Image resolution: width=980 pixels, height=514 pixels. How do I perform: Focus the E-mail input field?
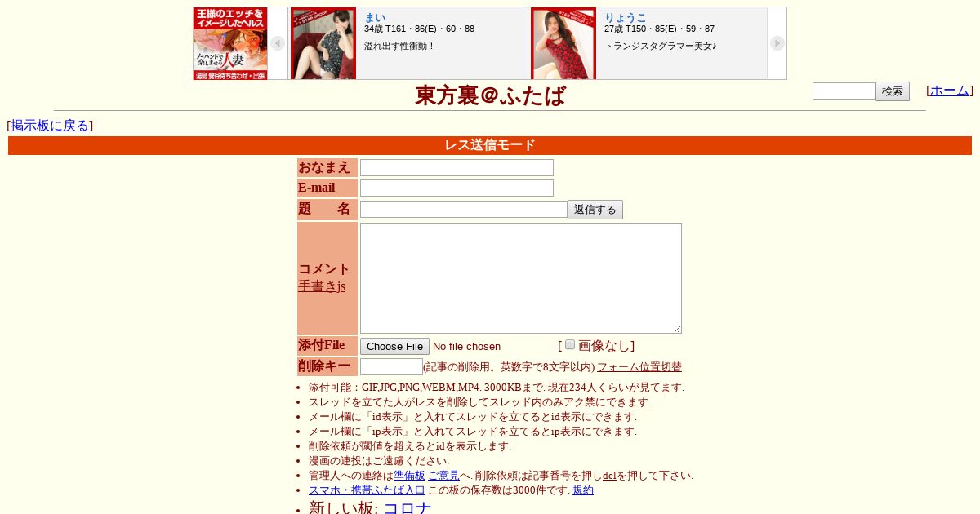coord(457,188)
